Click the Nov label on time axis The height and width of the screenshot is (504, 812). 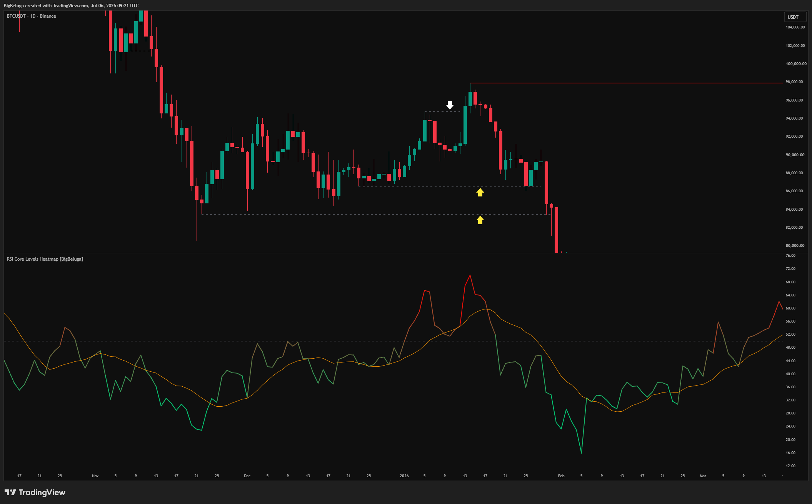click(x=95, y=476)
